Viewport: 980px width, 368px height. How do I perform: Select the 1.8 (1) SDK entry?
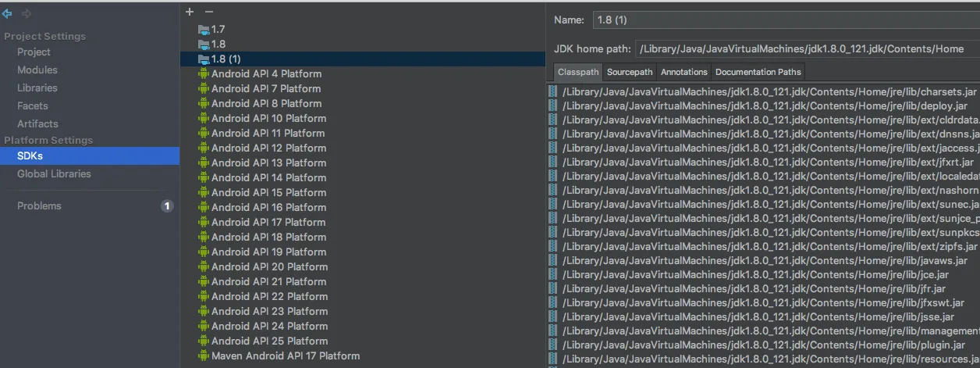pyautogui.click(x=363, y=59)
